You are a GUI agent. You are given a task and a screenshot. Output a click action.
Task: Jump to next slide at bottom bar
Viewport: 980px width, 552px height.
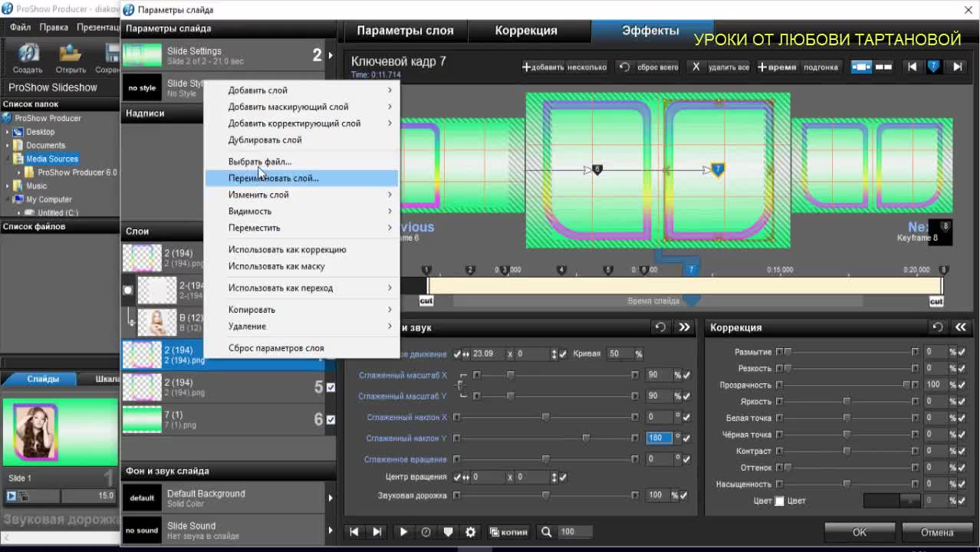click(377, 532)
